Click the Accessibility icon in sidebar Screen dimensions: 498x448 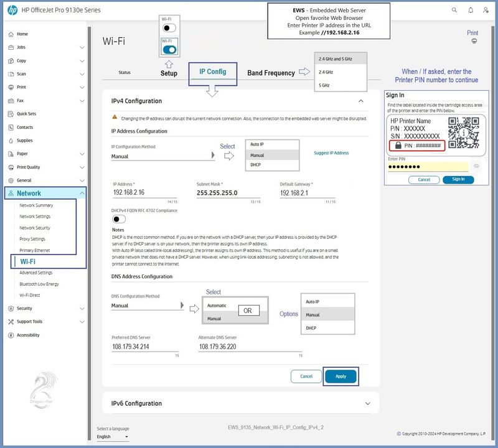tap(11, 335)
